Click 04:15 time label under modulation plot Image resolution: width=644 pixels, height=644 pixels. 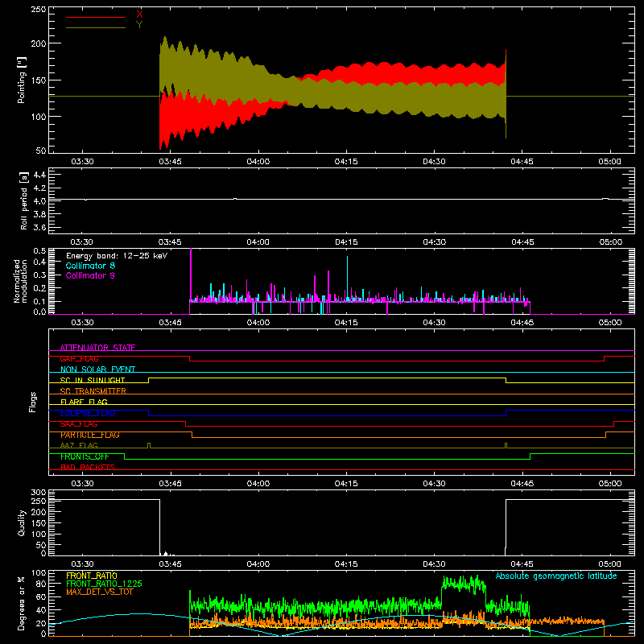click(x=346, y=323)
